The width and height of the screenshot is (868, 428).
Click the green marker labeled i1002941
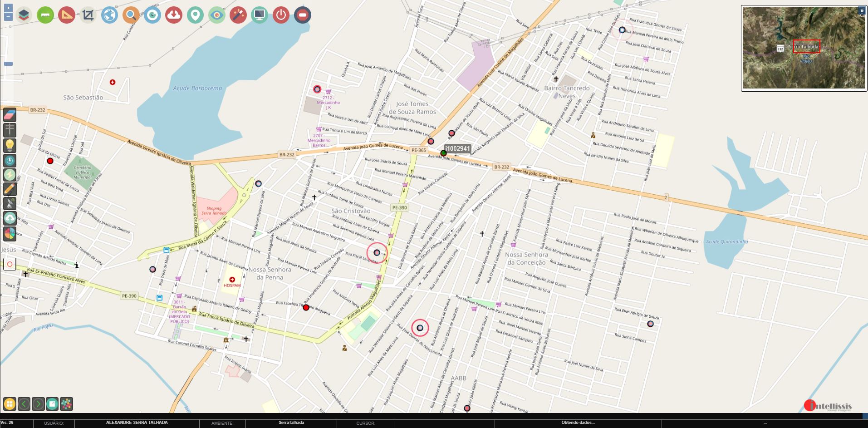[443, 153]
